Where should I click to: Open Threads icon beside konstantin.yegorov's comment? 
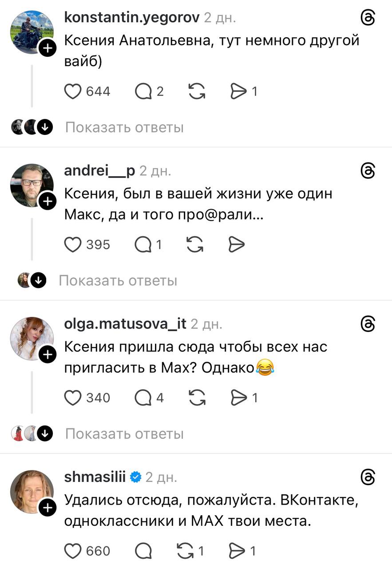coord(368,18)
